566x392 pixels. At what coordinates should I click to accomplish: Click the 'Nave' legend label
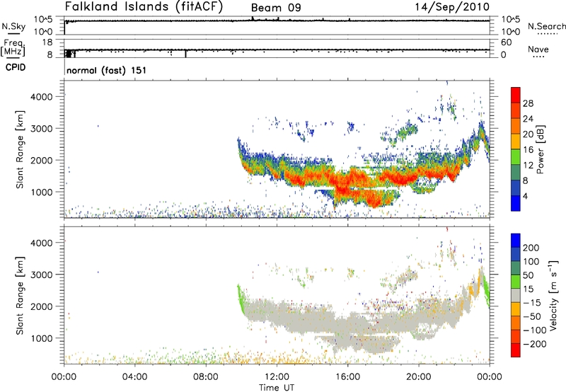click(x=538, y=49)
